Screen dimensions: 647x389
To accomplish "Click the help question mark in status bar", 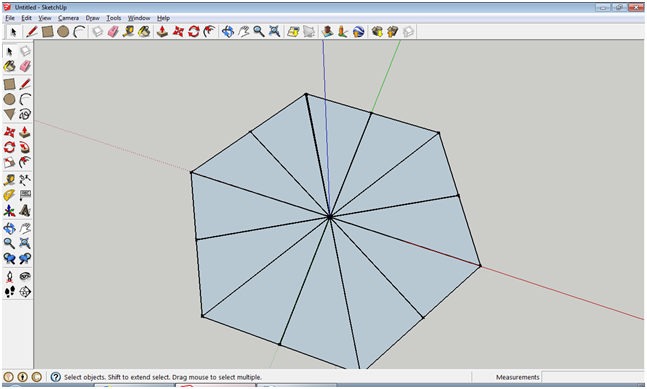I will pyautogui.click(x=56, y=377).
